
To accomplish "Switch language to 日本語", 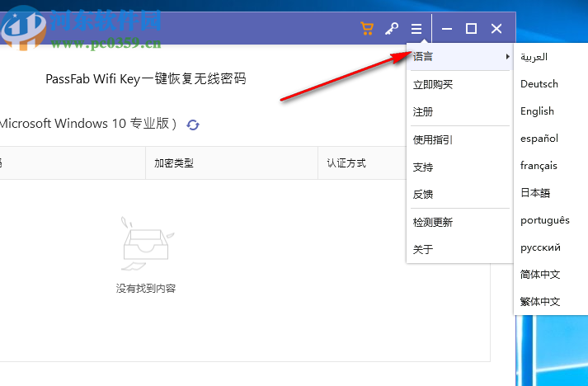I will [535, 193].
